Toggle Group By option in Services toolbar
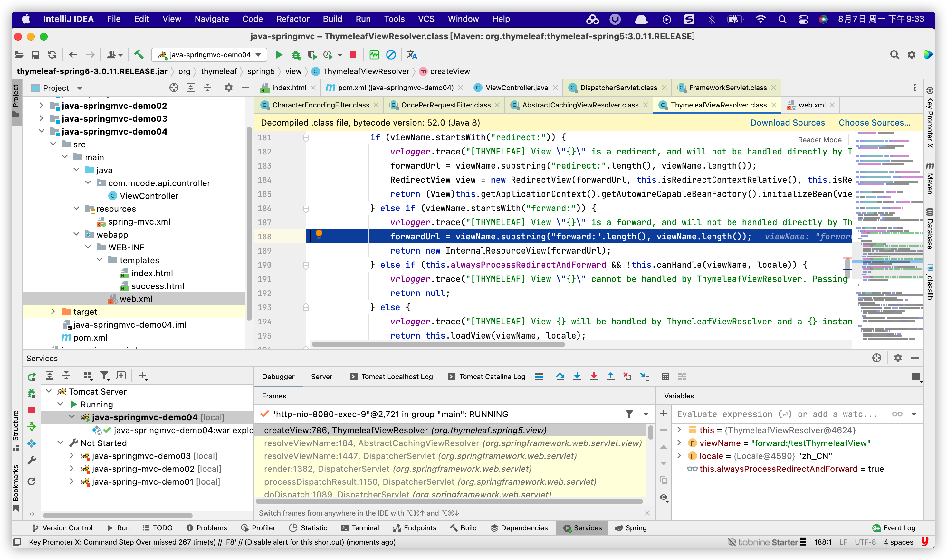The image size is (947, 560). pos(88,376)
